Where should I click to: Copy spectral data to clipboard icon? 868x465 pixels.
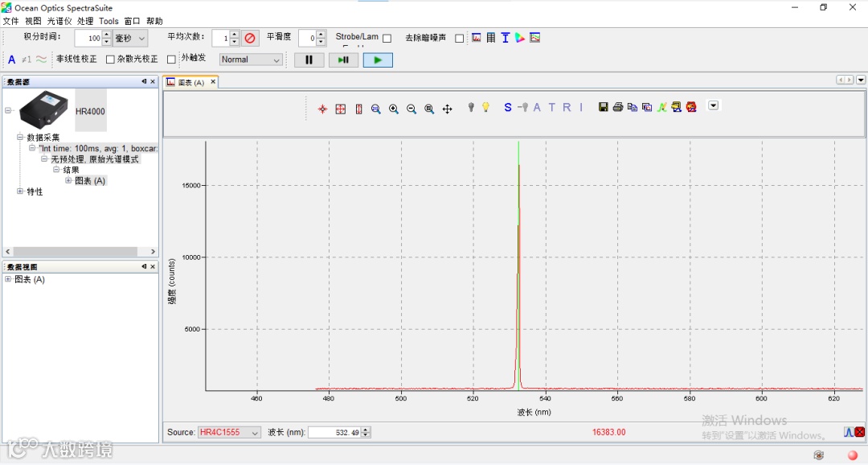click(633, 107)
